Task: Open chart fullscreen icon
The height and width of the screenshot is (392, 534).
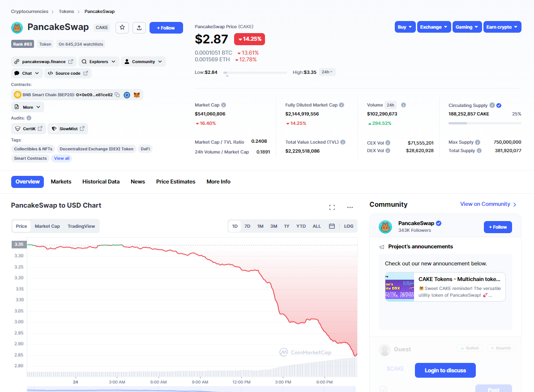Action: [332, 207]
